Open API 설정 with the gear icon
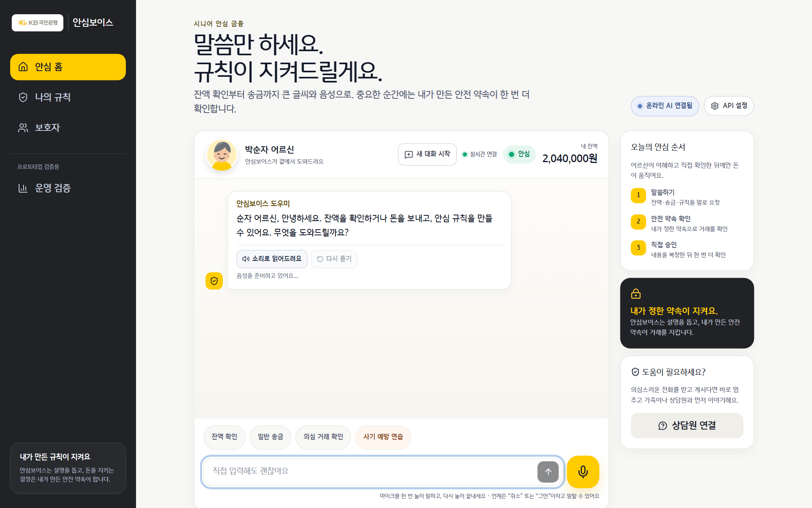Screen dimensions: 812x508 tap(729, 106)
